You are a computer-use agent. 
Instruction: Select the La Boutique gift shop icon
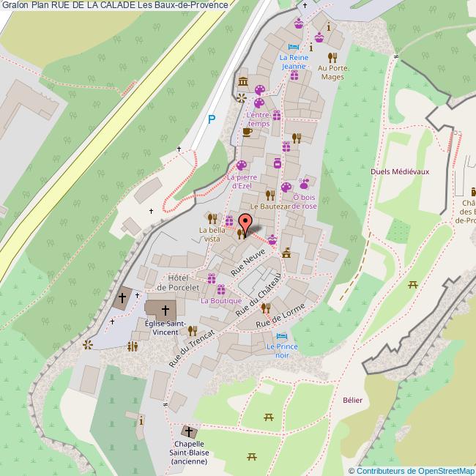point(212,278)
